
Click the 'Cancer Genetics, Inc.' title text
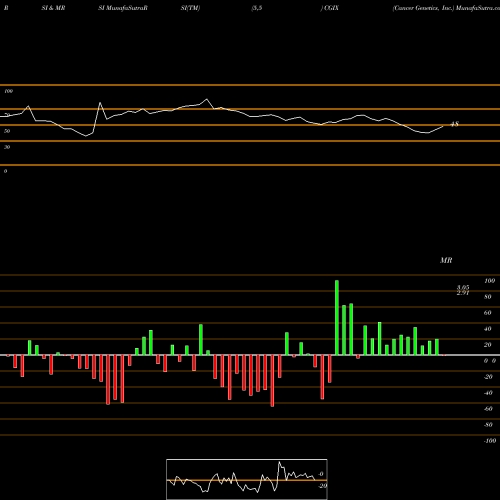pos(423,8)
